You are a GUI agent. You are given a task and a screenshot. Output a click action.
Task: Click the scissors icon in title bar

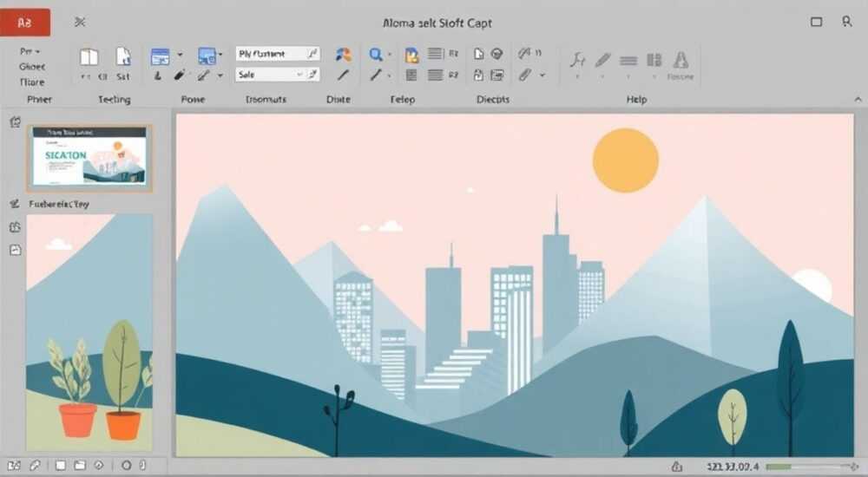pos(80,23)
